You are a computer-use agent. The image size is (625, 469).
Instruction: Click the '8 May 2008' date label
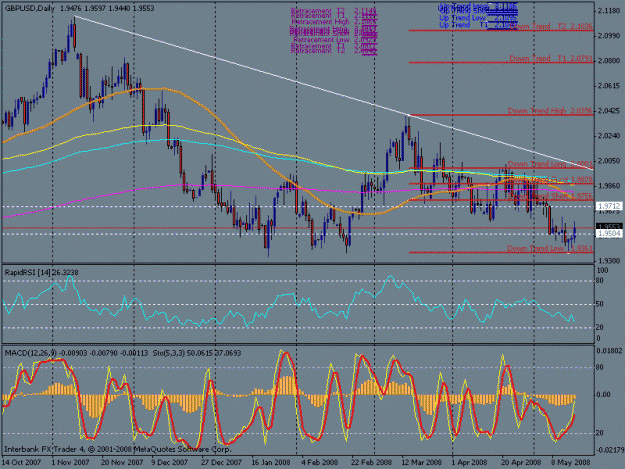(570, 462)
